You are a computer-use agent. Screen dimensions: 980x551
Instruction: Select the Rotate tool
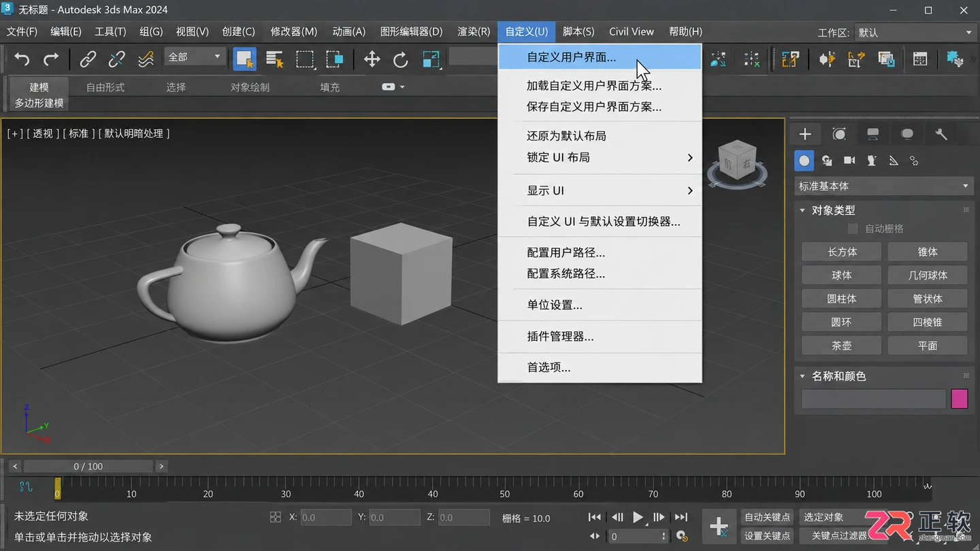coord(401,59)
